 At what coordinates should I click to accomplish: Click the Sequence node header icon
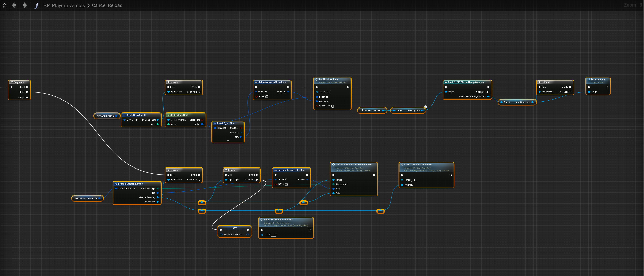point(11,82)
